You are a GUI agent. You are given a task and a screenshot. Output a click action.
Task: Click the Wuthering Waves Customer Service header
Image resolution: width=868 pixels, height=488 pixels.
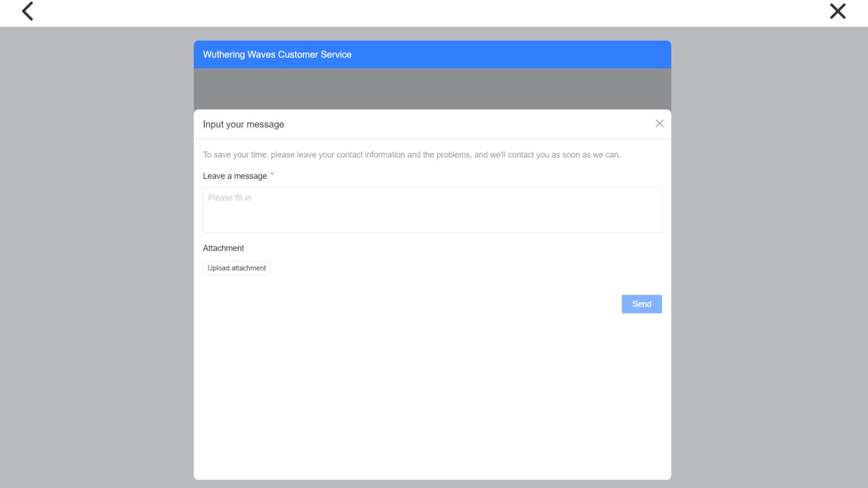277,55
